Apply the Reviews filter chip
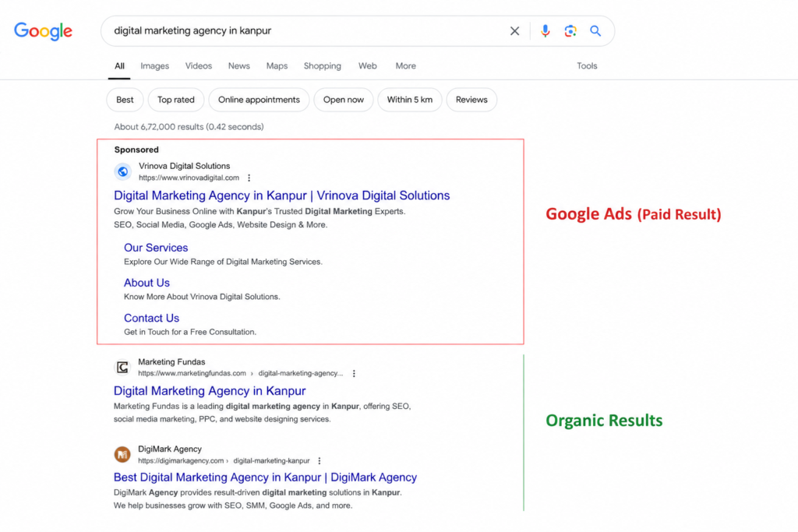The height and width of the screenshot is (532, 798). pyautogui.click(x=471, y=100)
